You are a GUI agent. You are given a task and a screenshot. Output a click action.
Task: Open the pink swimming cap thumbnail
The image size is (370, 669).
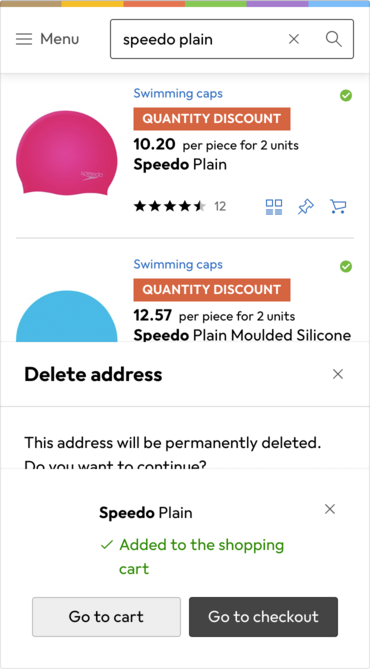pos(67,152)
